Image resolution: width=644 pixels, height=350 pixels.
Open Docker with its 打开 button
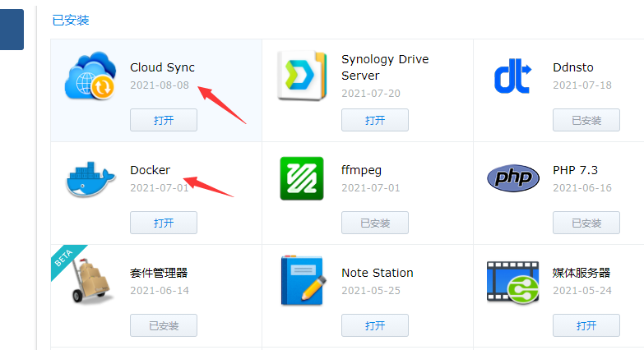164,223
